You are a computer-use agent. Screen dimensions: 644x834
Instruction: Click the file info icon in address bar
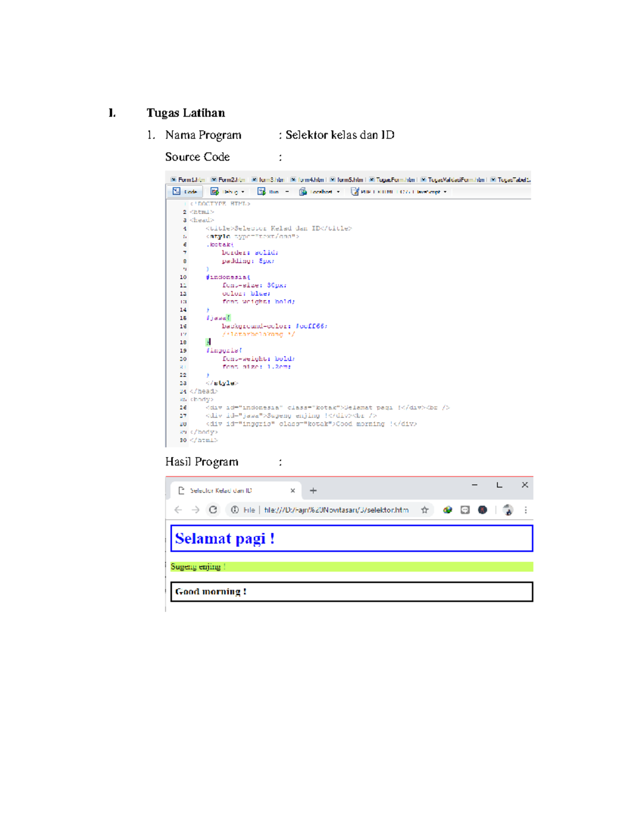[235, 510]
